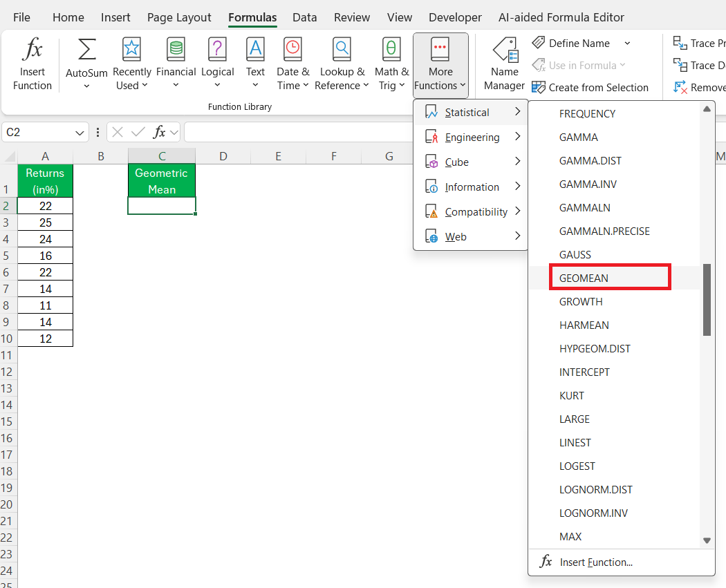Switch to the Home tab
The width and height of the screenshot is (726, 588).
68,17
